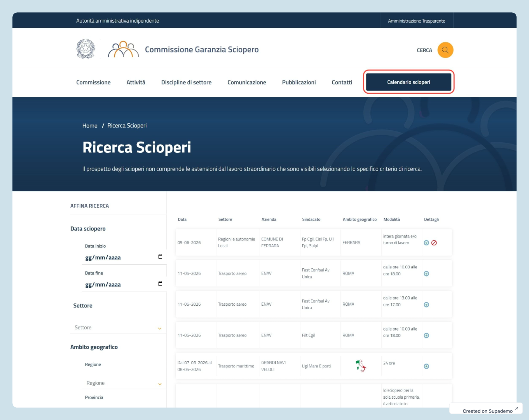Open calendar picker for Data inizio
This screenshot has height=420, width=529.
coord(160,257)
